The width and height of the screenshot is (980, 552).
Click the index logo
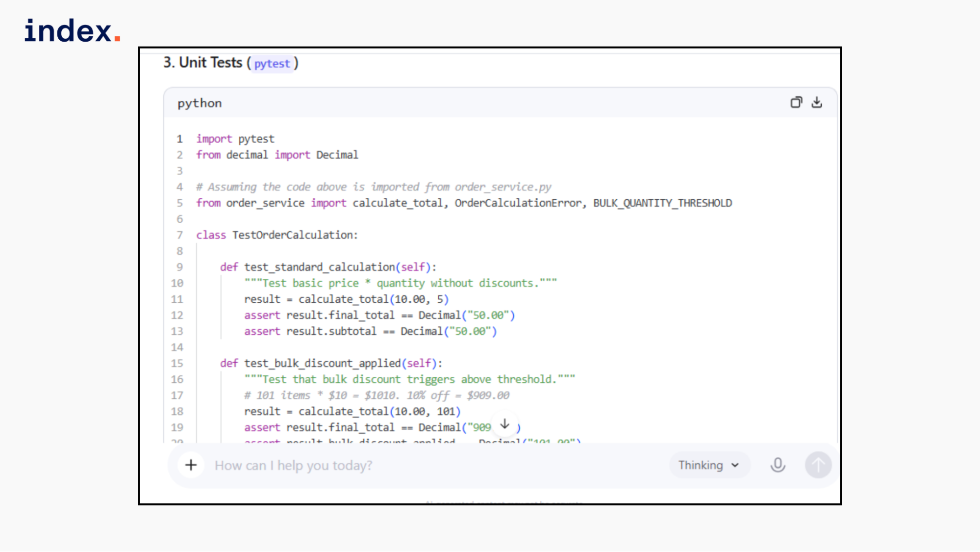tap(73, 30)
